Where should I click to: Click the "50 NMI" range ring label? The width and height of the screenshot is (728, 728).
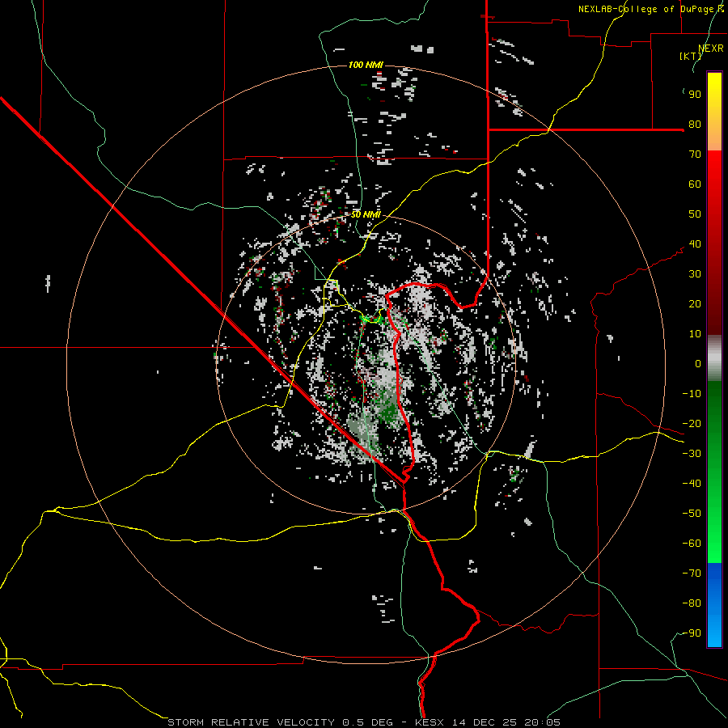[x=366, y=214]
